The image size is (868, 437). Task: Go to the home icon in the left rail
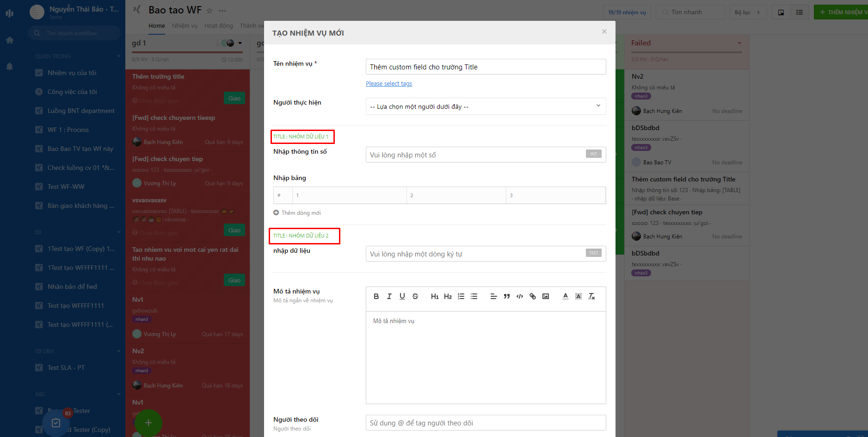click(10, 40)
